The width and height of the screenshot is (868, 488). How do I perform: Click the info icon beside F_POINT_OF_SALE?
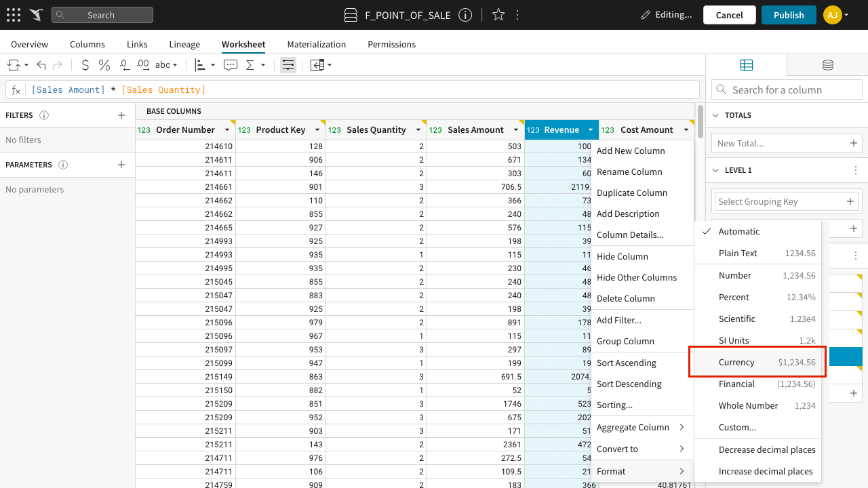click(465, 15)
